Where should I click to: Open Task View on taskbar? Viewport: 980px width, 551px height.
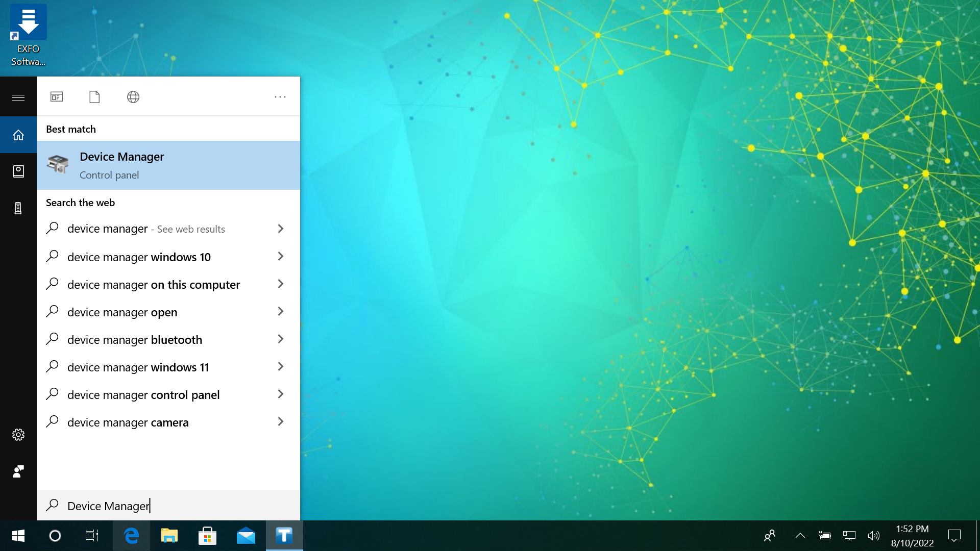(x=92, y=536)
